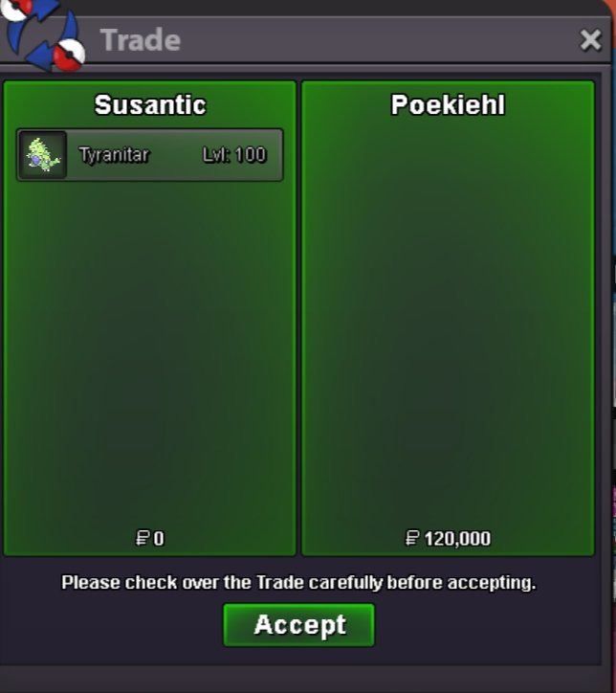Click the Pokédollar symbol beside 120,000

[412, 539]
